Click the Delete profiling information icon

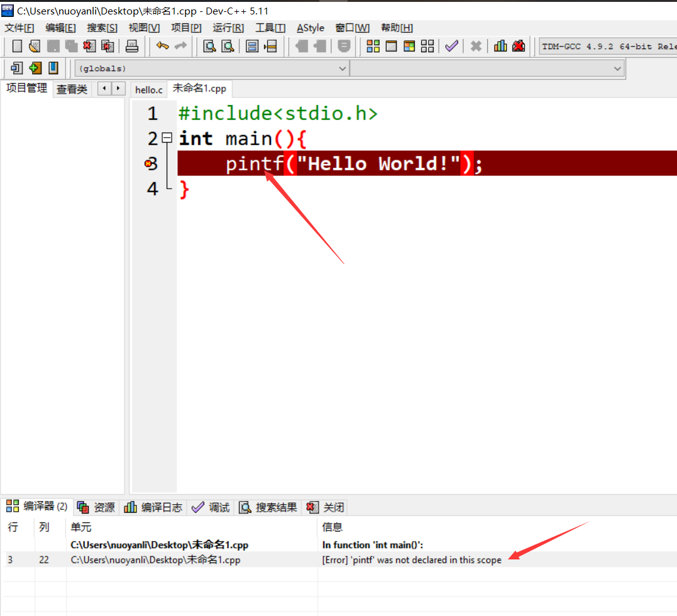click(x=519, y=46)
